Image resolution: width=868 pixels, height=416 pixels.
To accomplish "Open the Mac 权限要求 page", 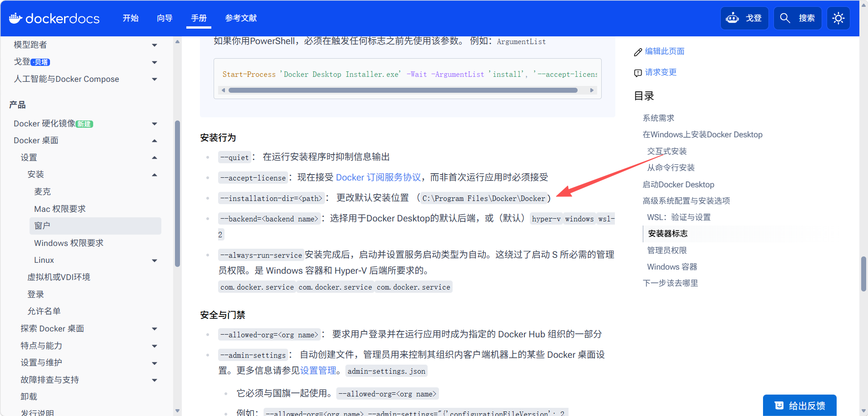I will click(x=60, y=209).
